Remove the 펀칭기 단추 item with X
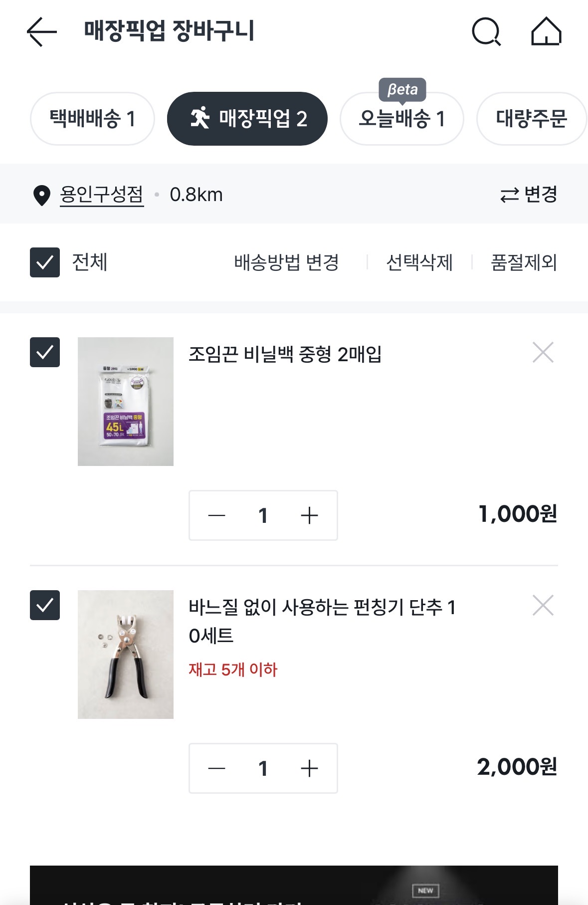 pos(543,605)
